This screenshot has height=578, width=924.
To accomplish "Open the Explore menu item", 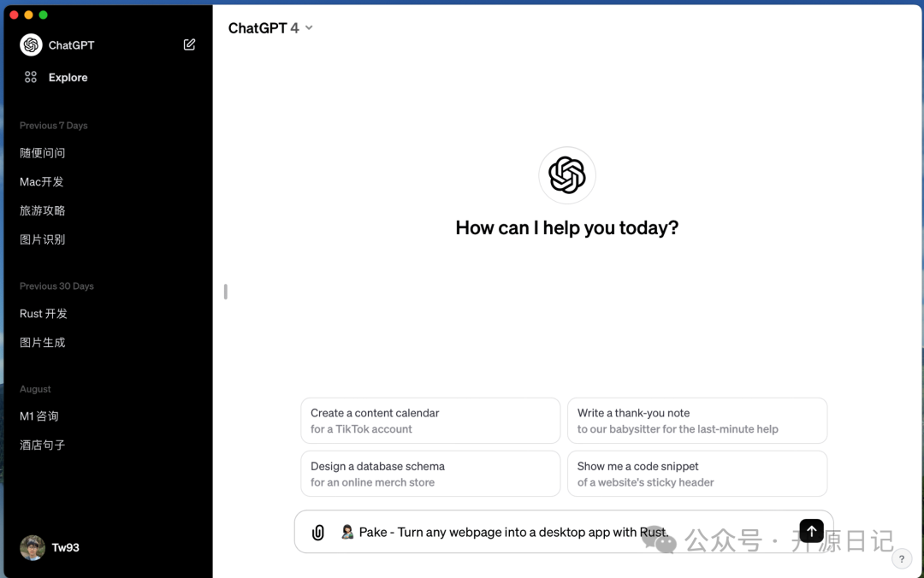I will (68, 77).
